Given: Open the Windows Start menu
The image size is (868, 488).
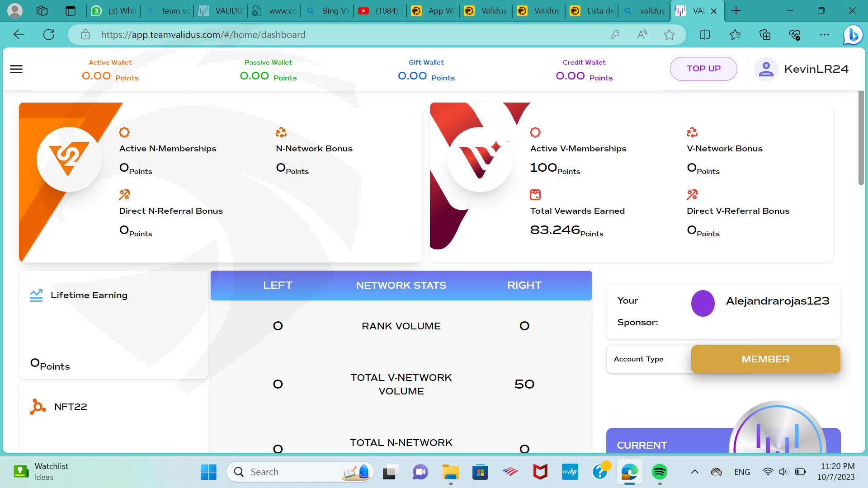Looking at the screenshot, I should coord(208,472).
